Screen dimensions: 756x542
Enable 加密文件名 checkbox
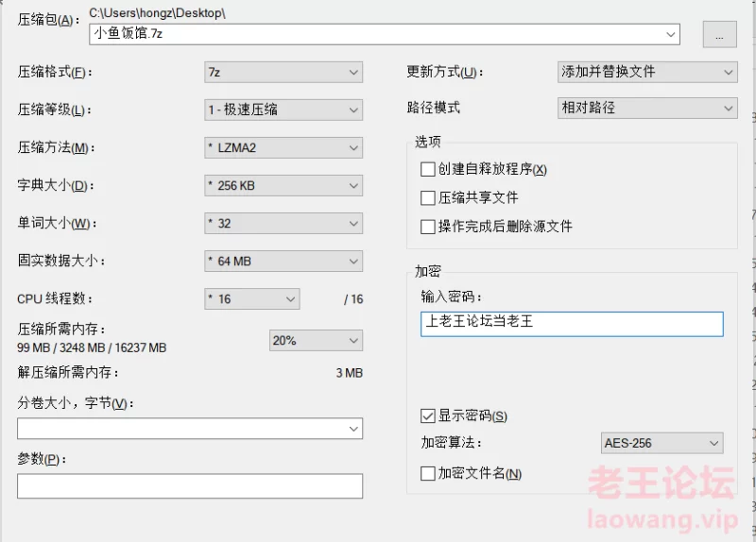[x=428, y=474]
